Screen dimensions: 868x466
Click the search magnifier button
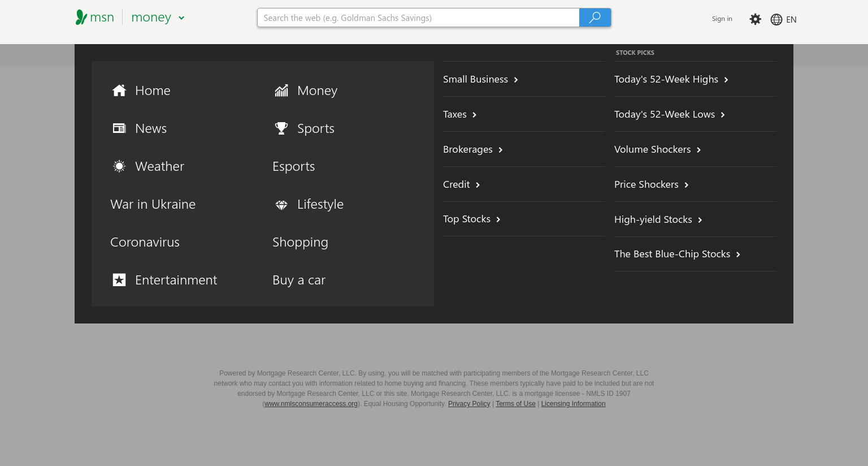coord(595,18)
